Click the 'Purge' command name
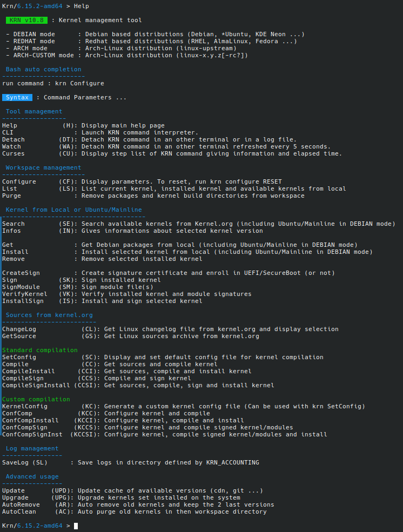This screenshot has height=532, width=403. (x=11, y=196)
